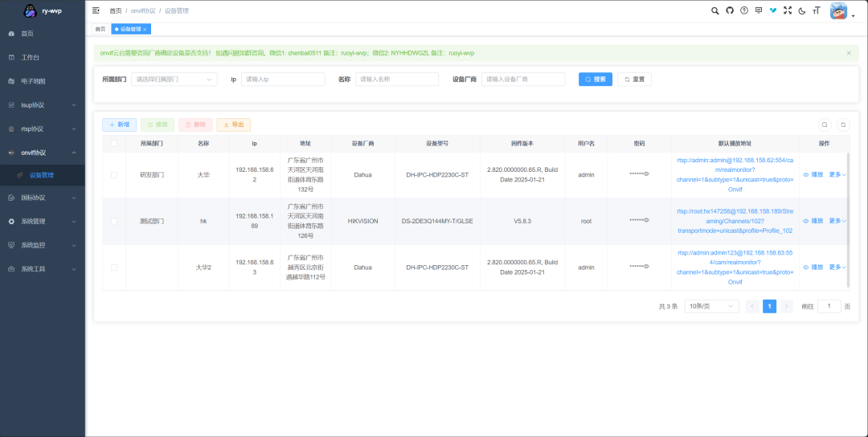Collapse sidebar with the hamburger icon
Image resolution: width=868 pixels, height=437 pixels.
pyautogui.click(x=96, y=10)
